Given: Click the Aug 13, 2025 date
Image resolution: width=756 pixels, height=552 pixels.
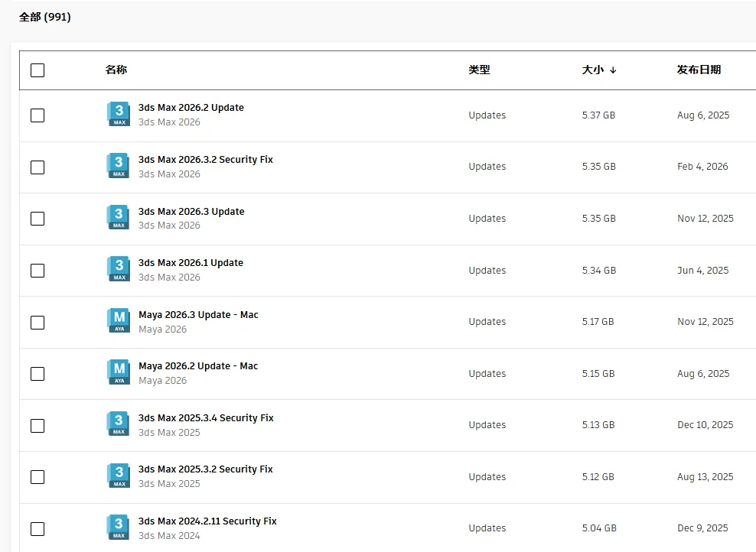Looking at the screenshot, I should pos(705,477).
